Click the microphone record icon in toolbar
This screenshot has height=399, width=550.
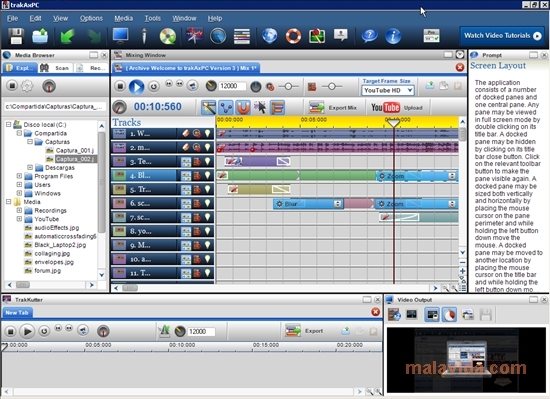tap(144, 36)
